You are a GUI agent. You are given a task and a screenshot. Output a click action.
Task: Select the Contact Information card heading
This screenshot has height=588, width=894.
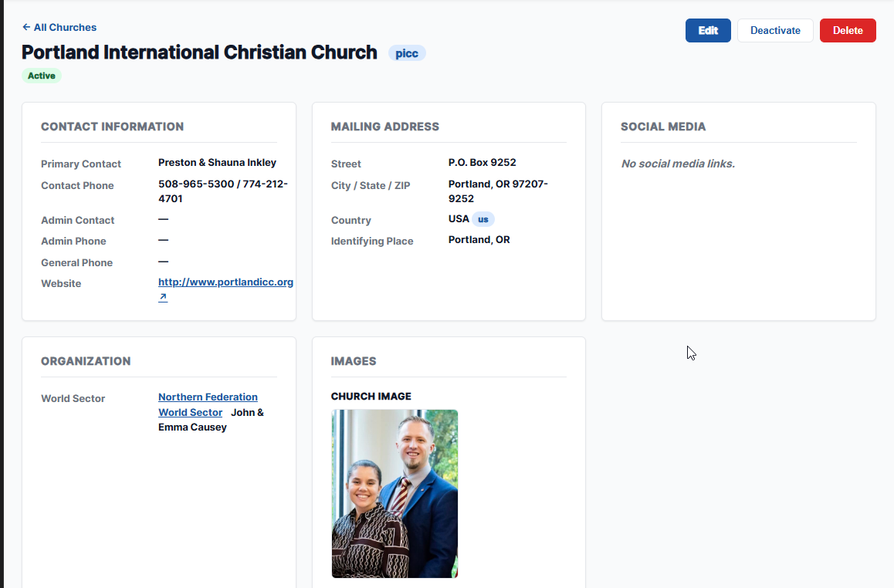click(x=112, y=127)
